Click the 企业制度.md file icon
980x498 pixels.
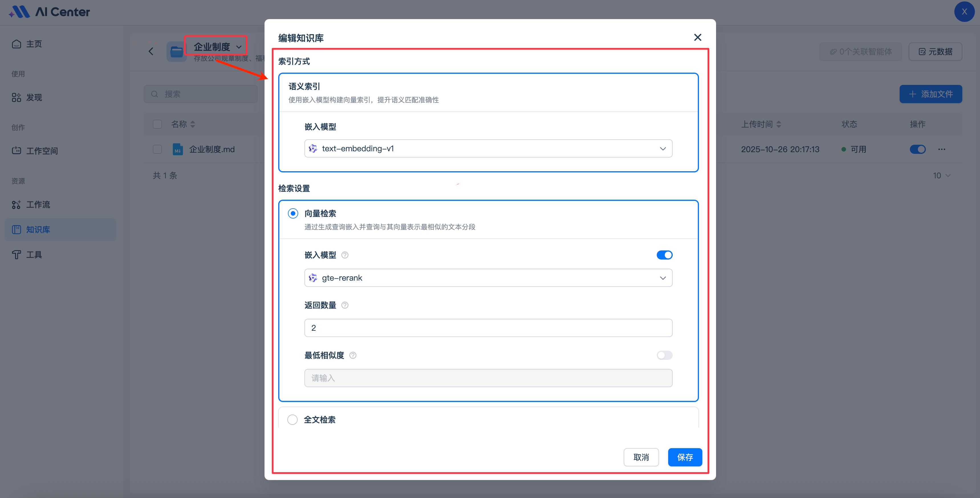point(178,149)
